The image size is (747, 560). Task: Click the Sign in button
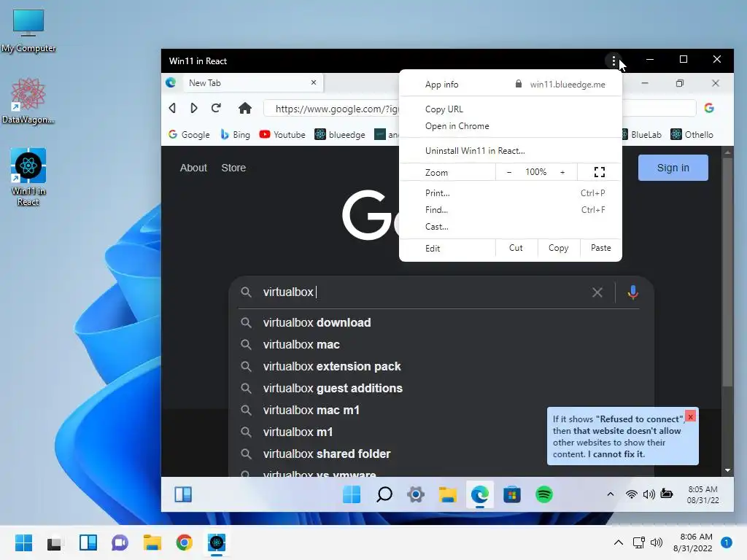click(673, 168)
